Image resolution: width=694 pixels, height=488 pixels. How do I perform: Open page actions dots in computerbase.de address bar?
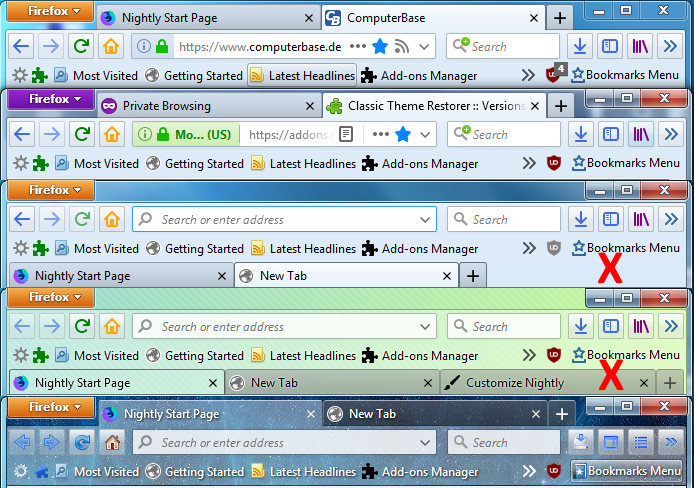(358, 46)
